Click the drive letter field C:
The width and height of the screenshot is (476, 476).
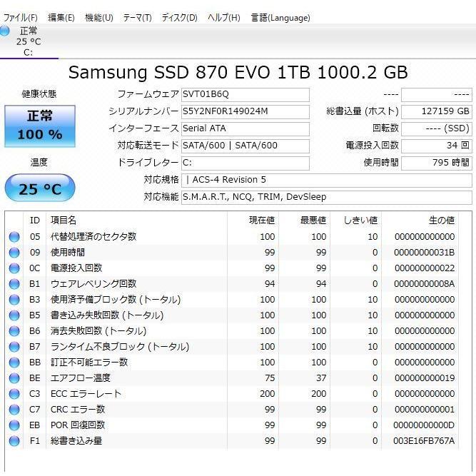[245, 163]
